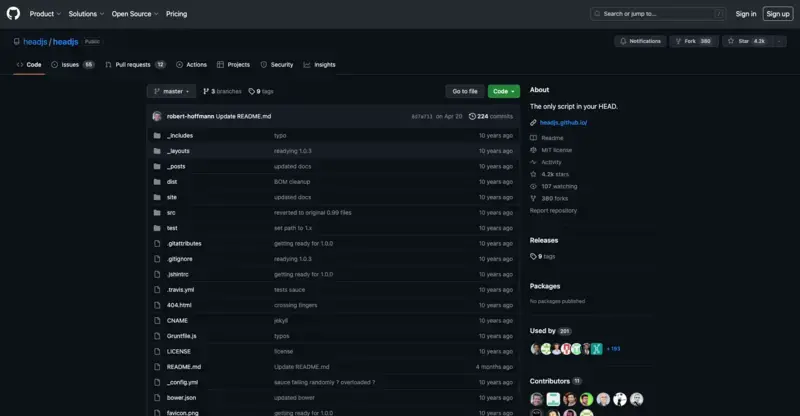Viewport: 800px width, 416px height.
Task: Click the Sign in link
Action: (x=746, y=14)
